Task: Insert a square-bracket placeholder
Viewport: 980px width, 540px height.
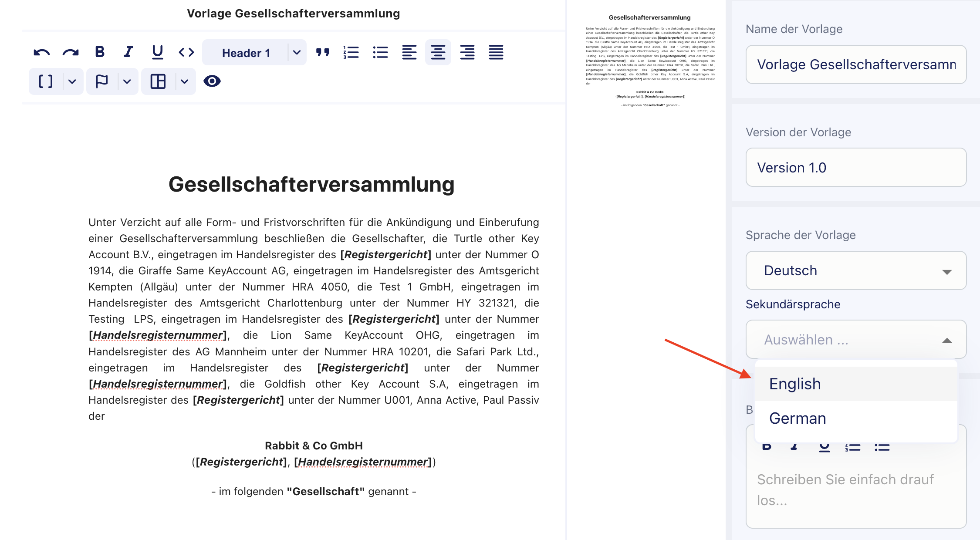Action: click(x=46, y=81)
